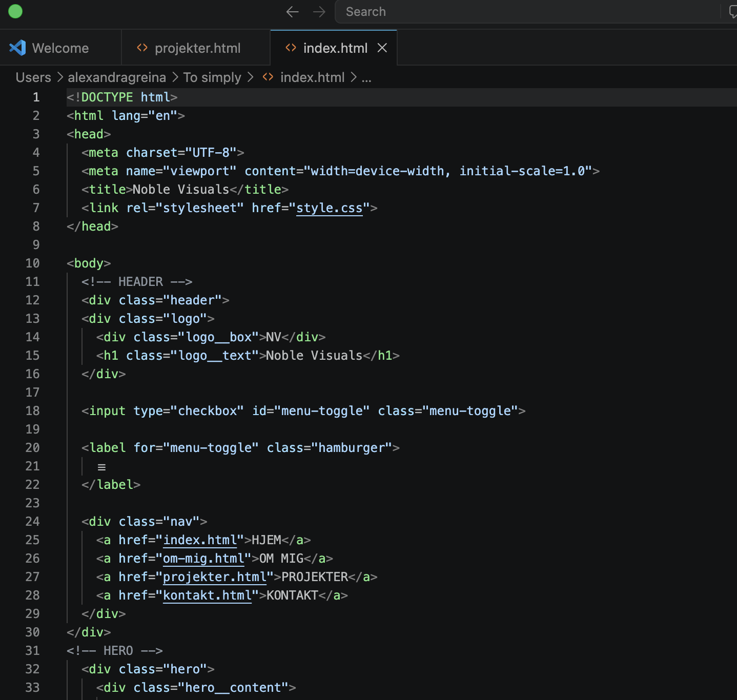The height and width of the screenshot is (700, 737).
Task: Close the index.html tab
Action: tap(382, 48)
